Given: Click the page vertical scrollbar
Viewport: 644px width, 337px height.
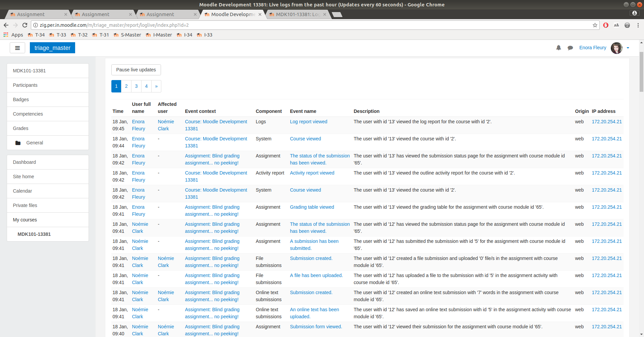Looking at the screenshot, I should point(641,72).
